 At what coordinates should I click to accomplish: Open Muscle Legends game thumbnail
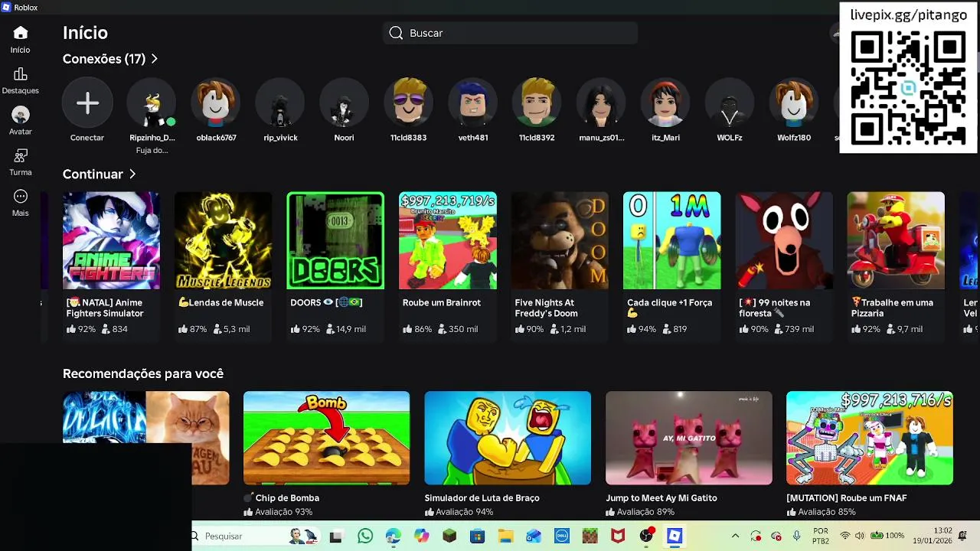click(x=223, y=240)
